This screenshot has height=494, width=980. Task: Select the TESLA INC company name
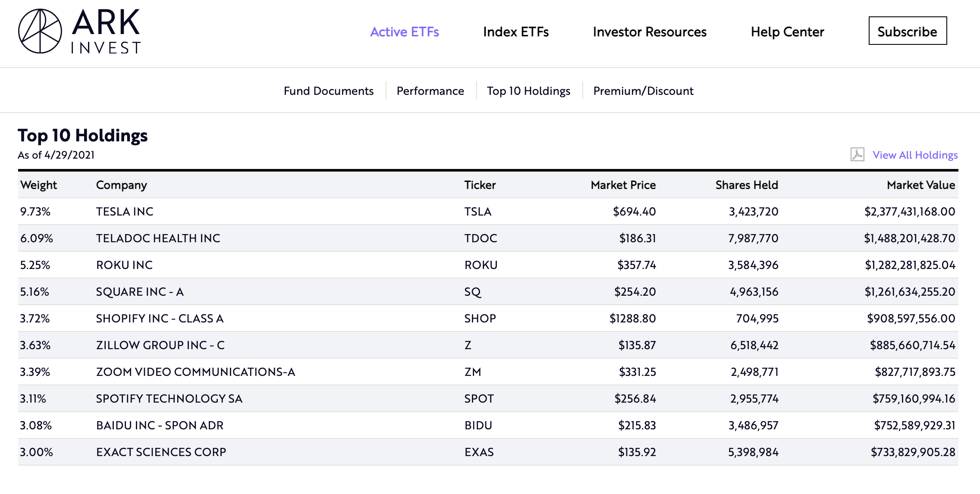tap(125, 212)
